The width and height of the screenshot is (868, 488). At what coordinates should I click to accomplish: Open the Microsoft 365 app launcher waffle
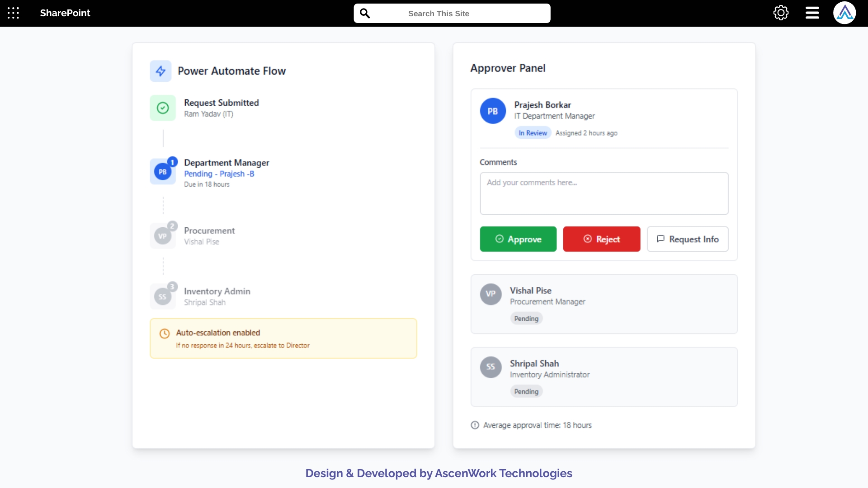click(13, 13)
